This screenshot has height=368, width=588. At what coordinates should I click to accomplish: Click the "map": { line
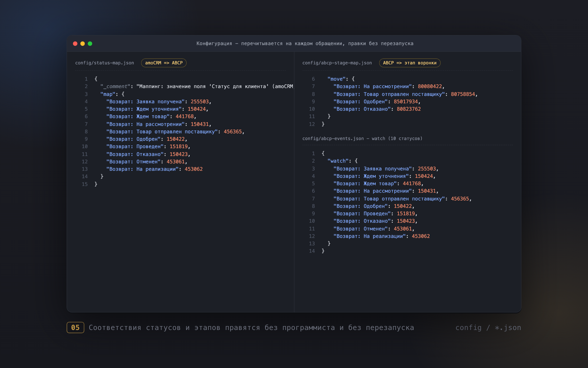click(112, 94)
